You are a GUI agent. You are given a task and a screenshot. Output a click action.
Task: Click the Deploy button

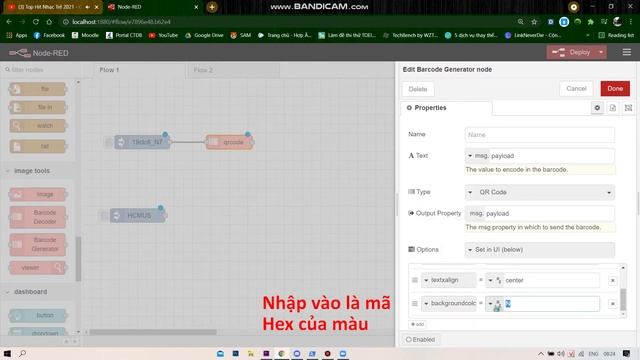point(572,52)
